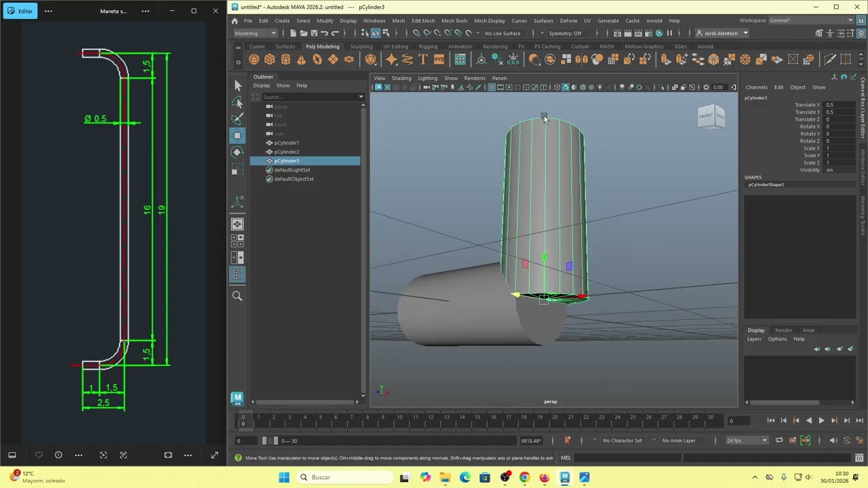Image resolution: width=868 pixels, height=488 pixels.
Task: Open the Modeling menu set dropdown
Action: (256, 33)
